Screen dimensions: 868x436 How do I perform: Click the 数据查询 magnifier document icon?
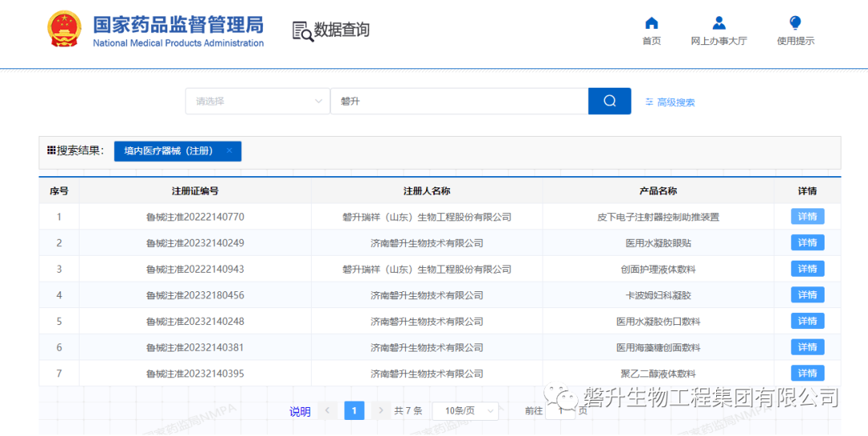[302, 31]
